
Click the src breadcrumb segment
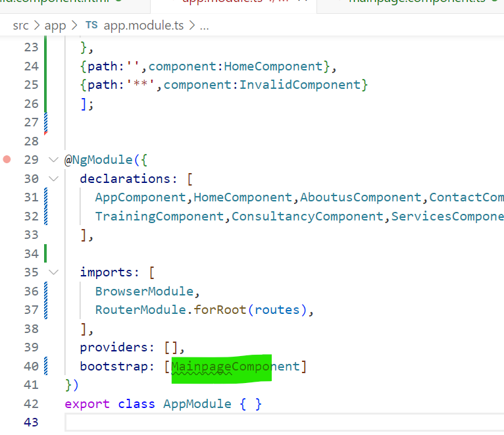[20, 26]
